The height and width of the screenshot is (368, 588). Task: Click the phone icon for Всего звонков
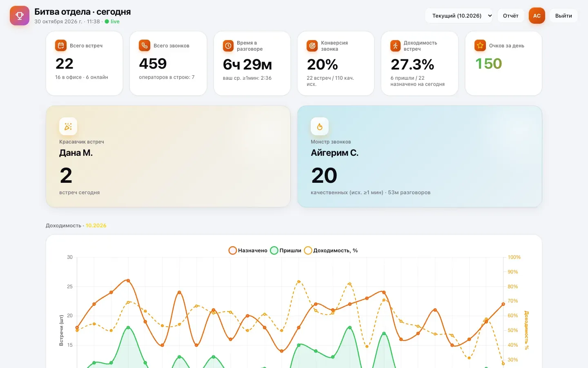point(145,45)
